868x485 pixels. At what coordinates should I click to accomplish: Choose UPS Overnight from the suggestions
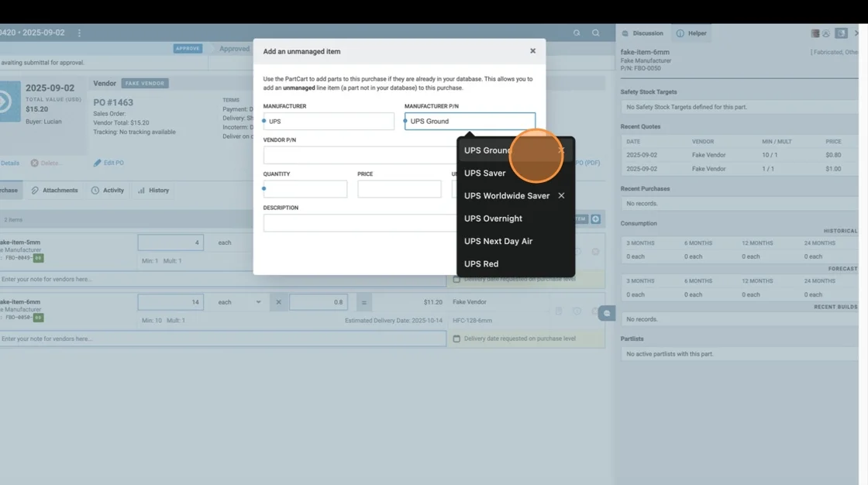tap(493, 218)
